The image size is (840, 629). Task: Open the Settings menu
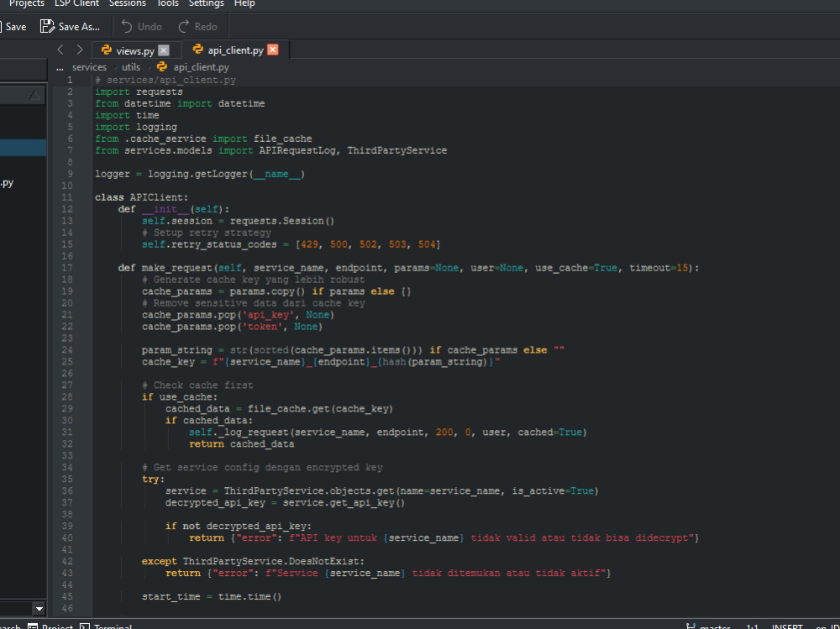point(207,3)
